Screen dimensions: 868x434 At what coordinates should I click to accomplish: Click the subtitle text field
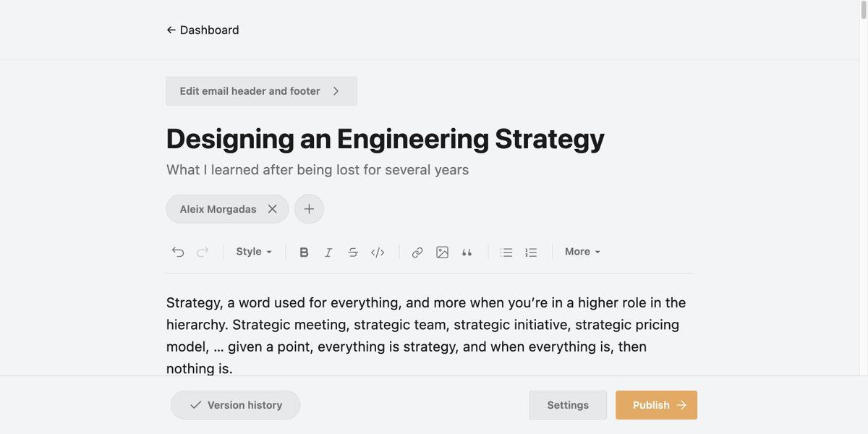[318, 170]
